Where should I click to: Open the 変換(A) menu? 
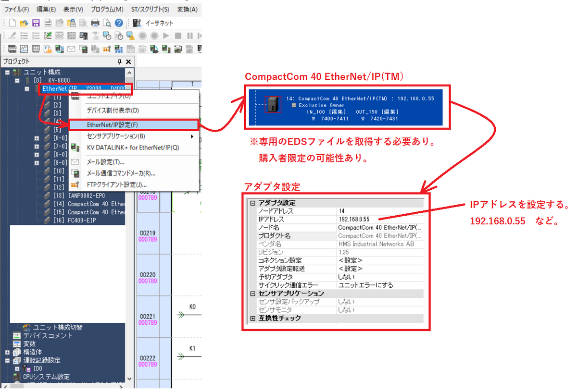(x=187, y=9)
